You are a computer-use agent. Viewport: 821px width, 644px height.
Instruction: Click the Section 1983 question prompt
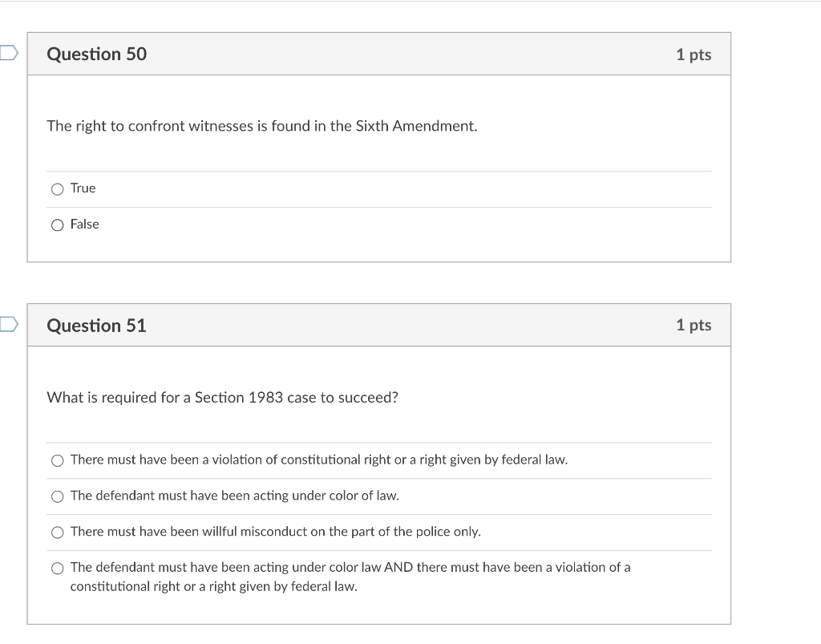(222, 397)
